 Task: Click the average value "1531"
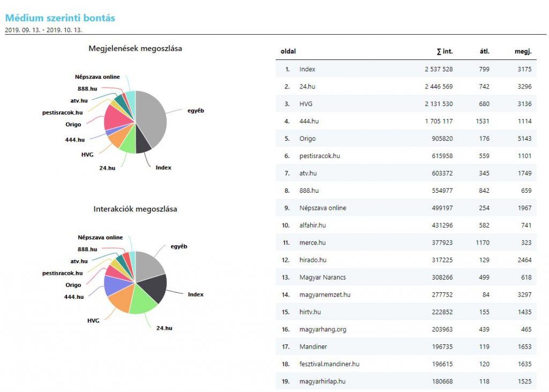[x=483, y=121]
